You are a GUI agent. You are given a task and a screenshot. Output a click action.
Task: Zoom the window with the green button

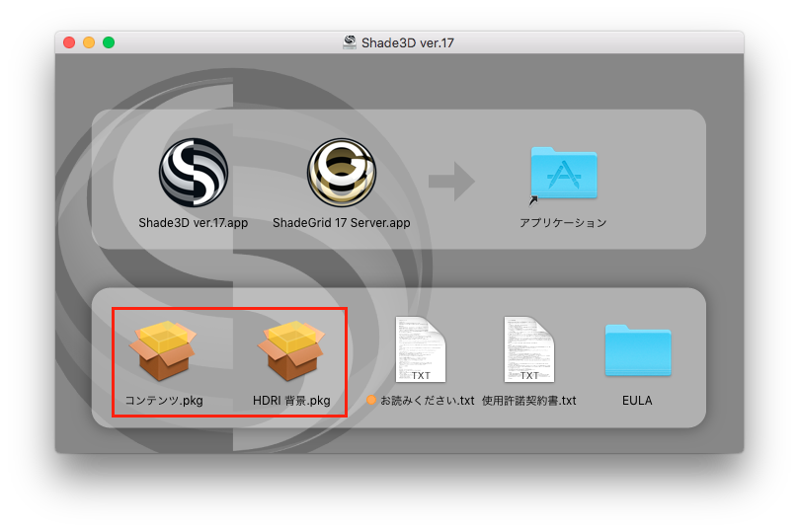pyautogui.click(x=109, y=42)
